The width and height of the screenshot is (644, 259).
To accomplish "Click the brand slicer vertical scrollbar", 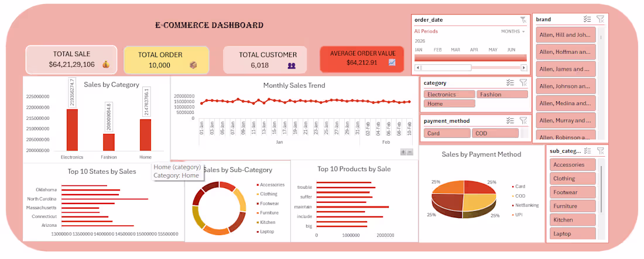I will tap(601, 84).
